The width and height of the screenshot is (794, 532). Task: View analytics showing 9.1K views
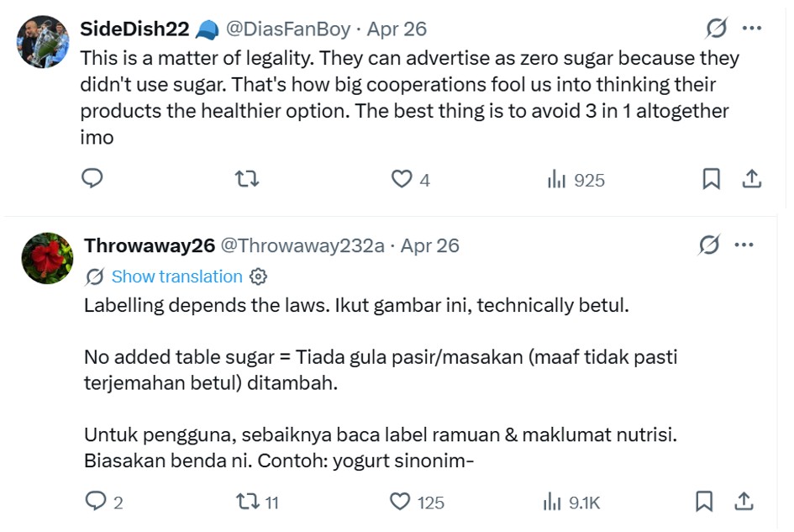572,502
